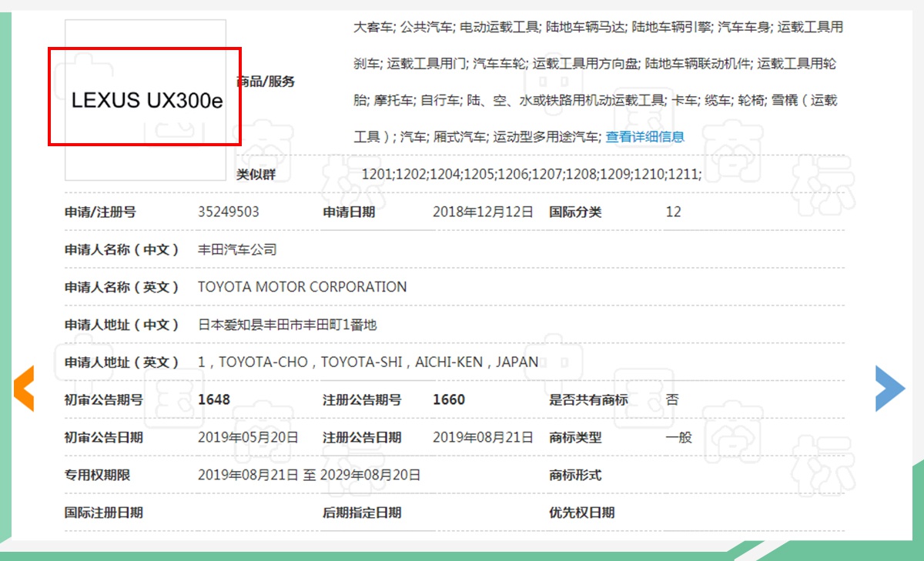Open the 查看详细信息 link
The image size is (924, 561).
[644, 137]
